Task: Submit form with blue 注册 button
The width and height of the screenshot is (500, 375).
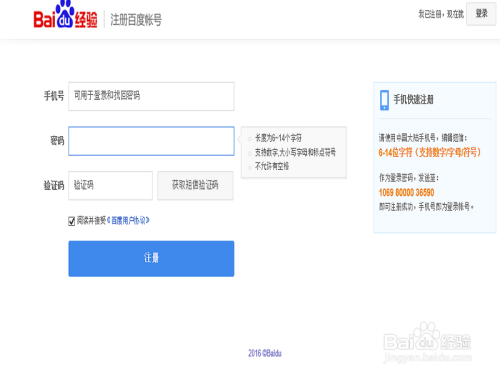Action: pyautogui.click(x=151, y=259)
